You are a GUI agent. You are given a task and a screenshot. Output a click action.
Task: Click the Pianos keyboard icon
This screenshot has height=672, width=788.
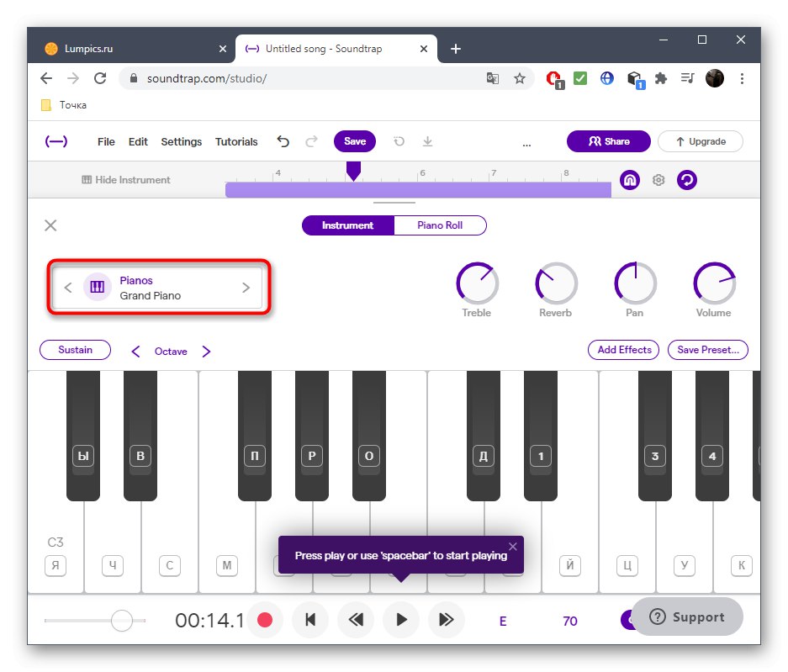[x=97, y=287]
